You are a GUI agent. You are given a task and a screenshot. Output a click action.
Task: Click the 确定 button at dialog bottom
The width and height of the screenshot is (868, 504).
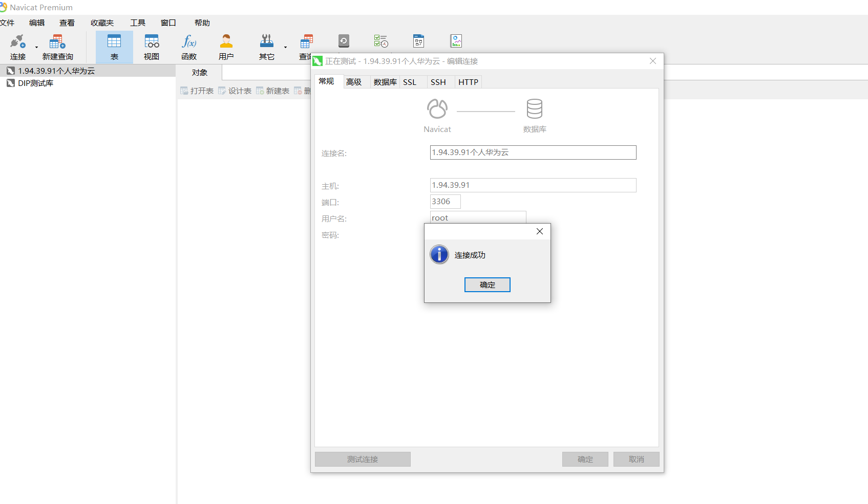585,459
